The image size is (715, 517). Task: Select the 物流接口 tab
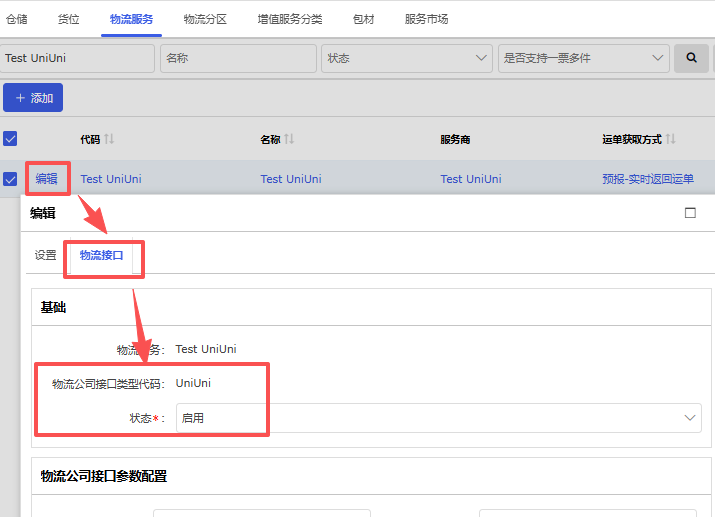pos(102,255)
